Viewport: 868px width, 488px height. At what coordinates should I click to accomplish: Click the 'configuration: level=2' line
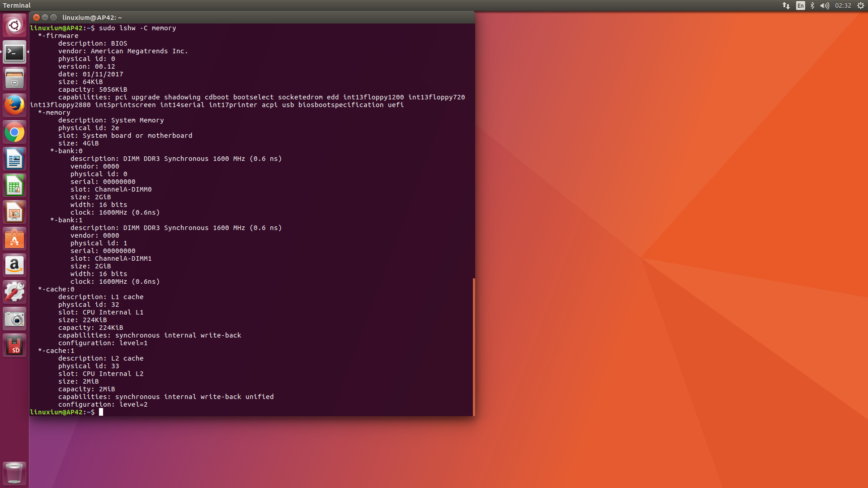[103, 404]
